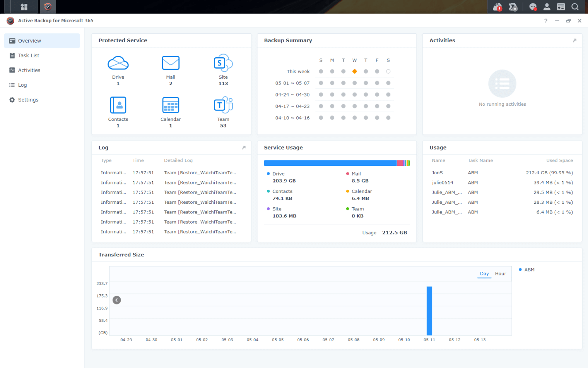588x368 pixels.
Task: Open DSM search with the magnifier icon
Action: [575, 7]
